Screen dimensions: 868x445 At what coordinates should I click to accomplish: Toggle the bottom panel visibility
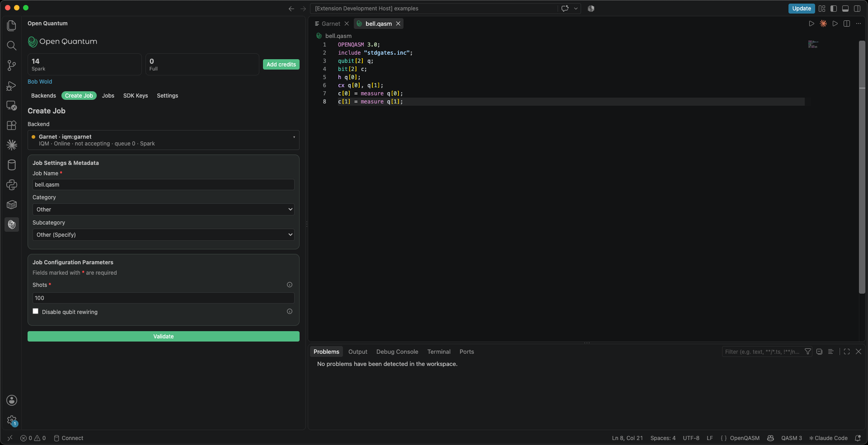(x=845, y=9)
